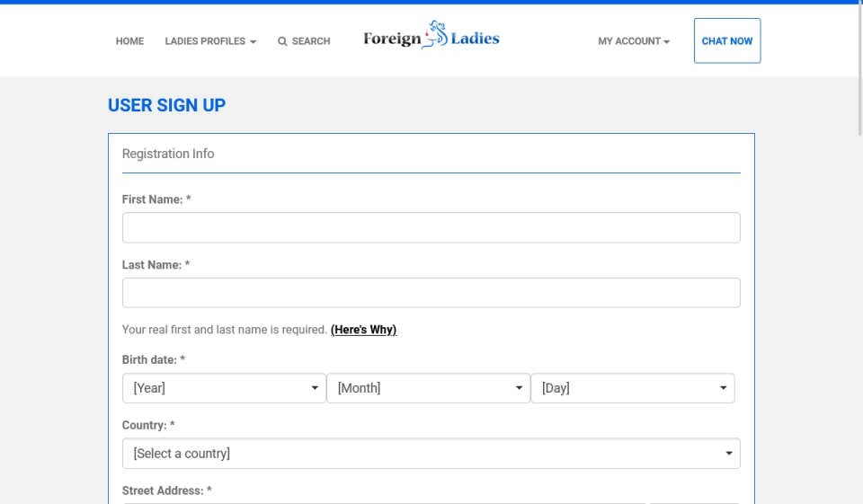Click the arrow on the Month selector
This screenshot has width=863, height=504.
coord(519,388)
